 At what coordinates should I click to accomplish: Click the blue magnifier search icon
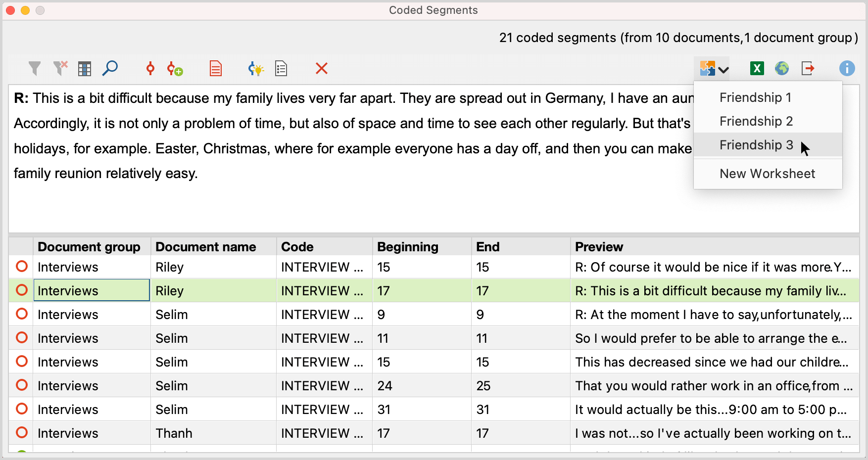pos(110,68)
